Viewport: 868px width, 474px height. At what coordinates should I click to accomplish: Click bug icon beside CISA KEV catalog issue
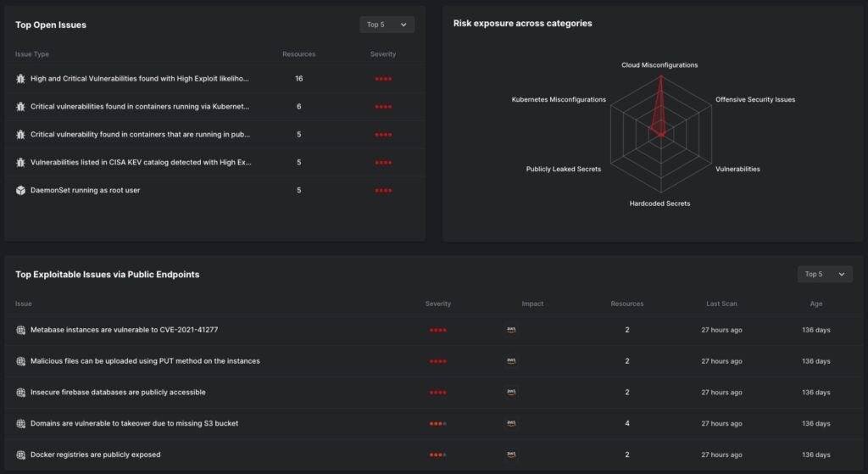pos(21,163)
